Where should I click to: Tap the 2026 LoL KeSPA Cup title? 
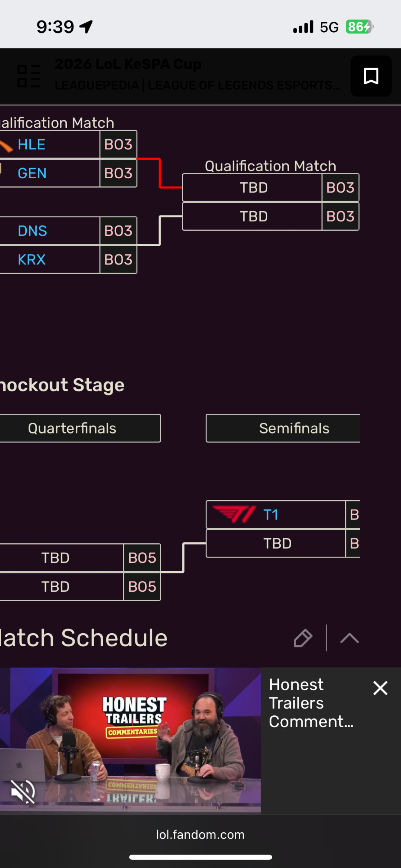(128, 64)
